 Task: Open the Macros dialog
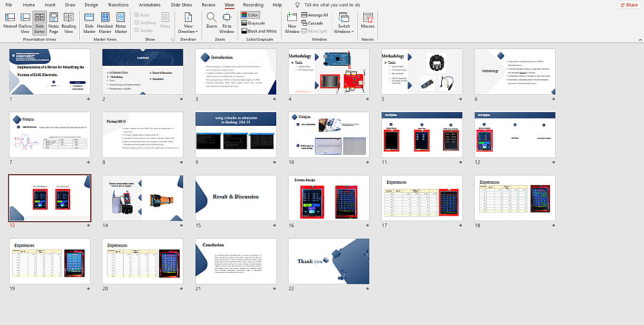[368, 20]
